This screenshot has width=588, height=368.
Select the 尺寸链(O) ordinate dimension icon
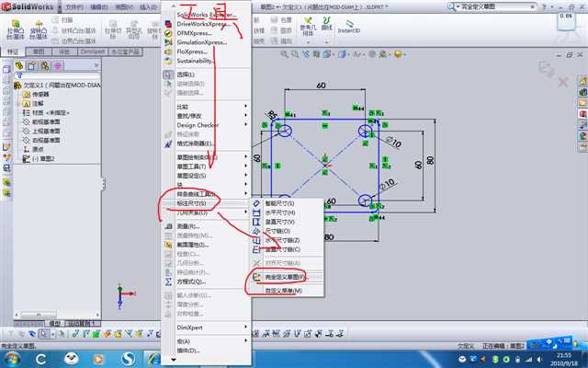[x=256, y=231]
